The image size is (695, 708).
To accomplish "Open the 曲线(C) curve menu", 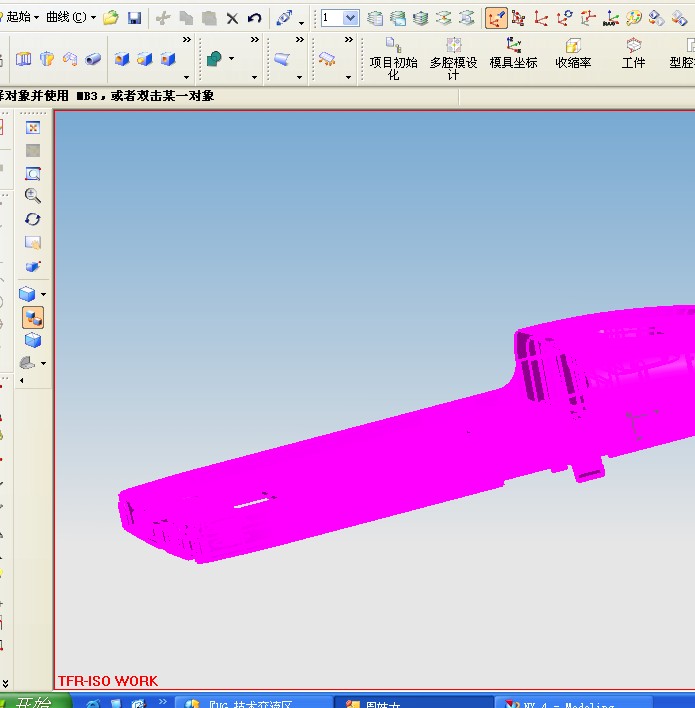I will (71, 17).
